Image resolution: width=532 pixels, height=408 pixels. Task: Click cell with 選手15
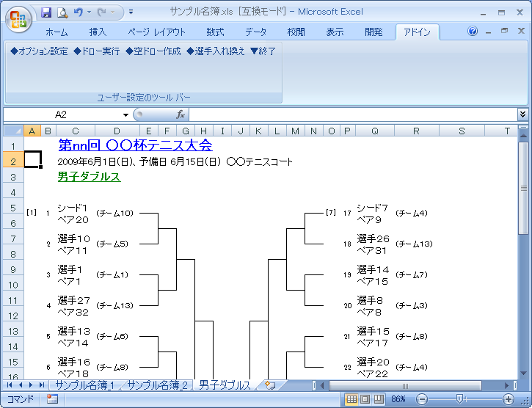[373, 331]
